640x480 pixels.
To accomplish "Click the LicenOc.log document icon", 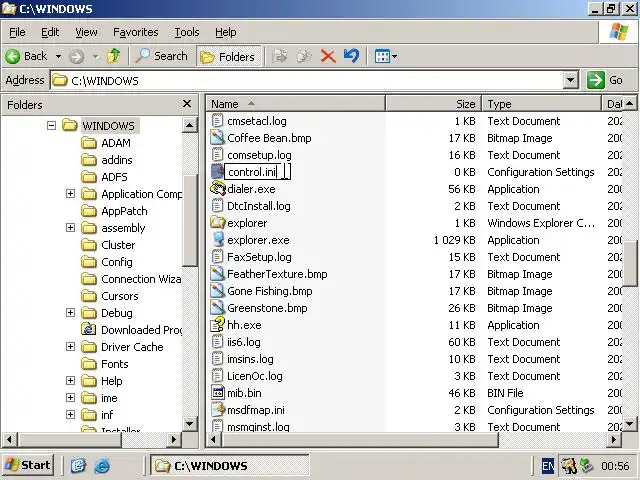I will (x=218, y=376).
